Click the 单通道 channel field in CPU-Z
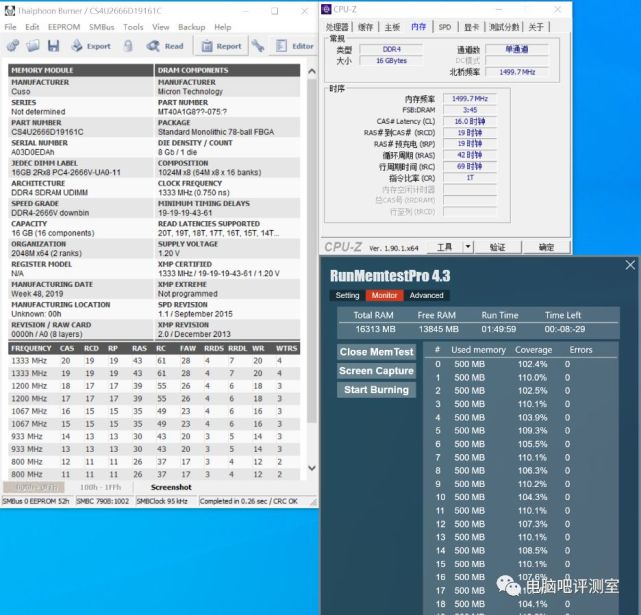Viewport: 641px width, 615px height. coord(516,49)
